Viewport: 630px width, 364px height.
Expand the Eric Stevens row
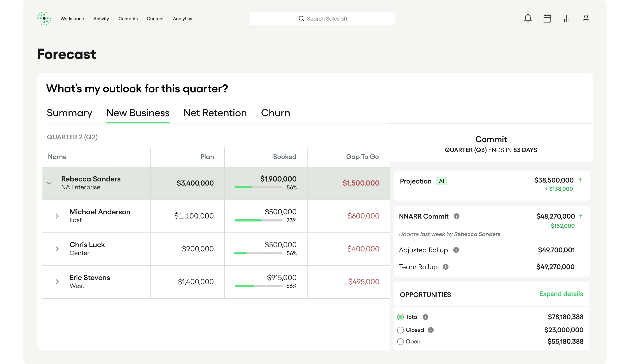pyautogui.click(x=57, y=282)
